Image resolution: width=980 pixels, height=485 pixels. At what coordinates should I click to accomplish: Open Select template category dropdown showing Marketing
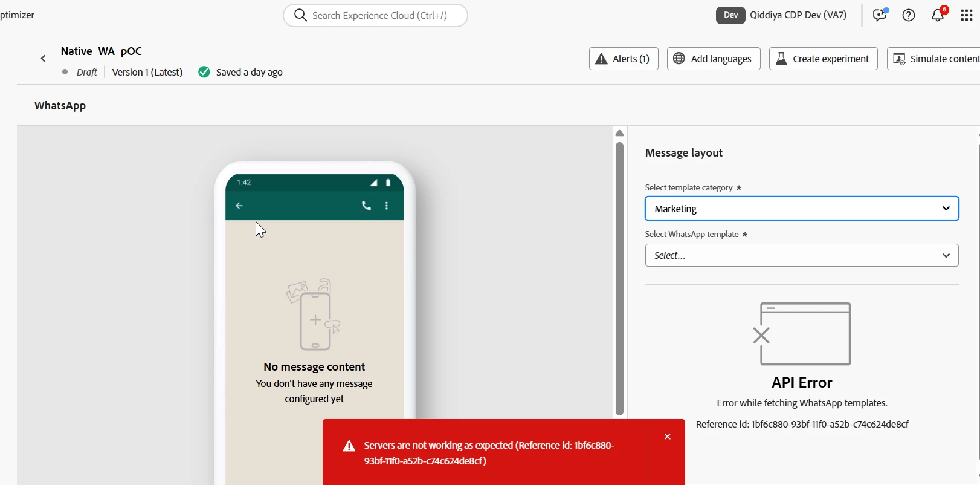pyautogui.click(x=802, y=209)
